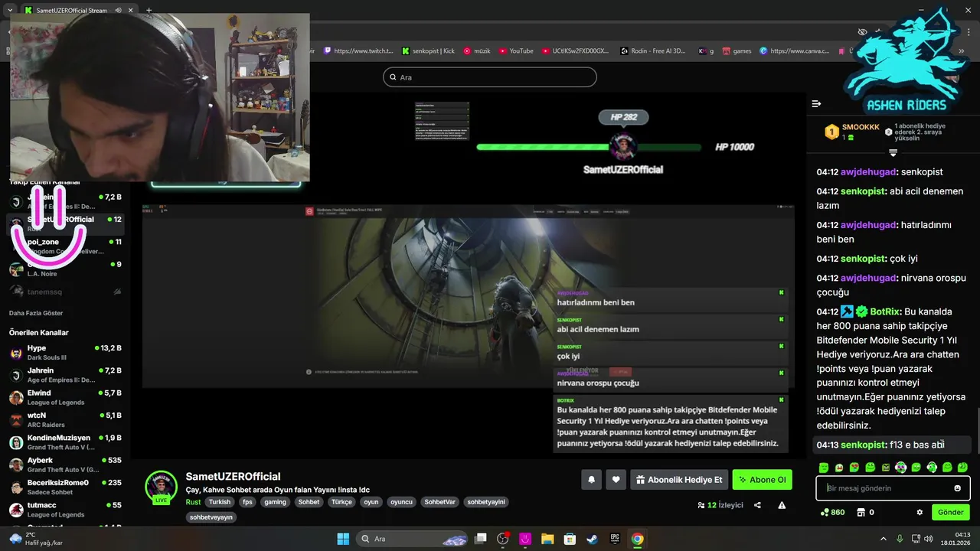Image resolution: width=980 pixels, height=551 pixels.
Task: Show more followed channels via Daha Fazla Göster
Action: 36,313
